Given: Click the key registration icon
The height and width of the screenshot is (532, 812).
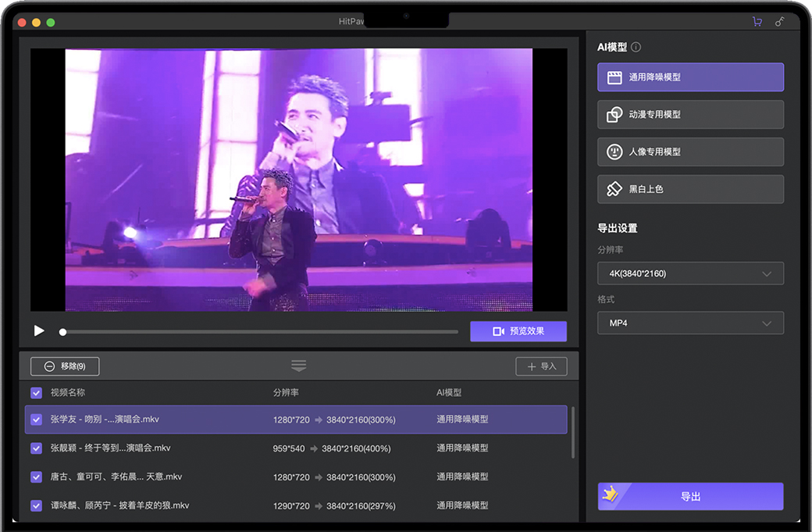Looking at the screenshot, I should (779, 22).
